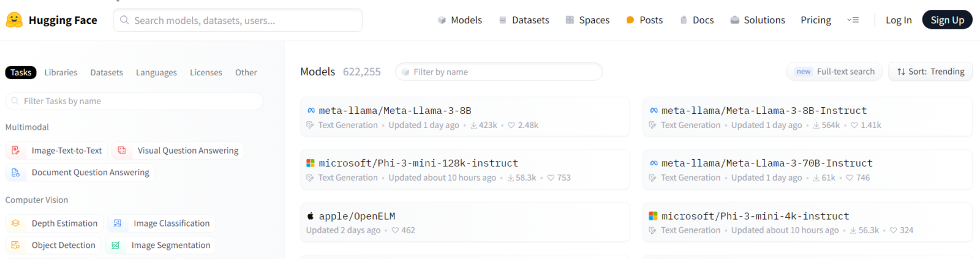
Task: Expand the more-options menu beside Pricing
Action: tap(853, 20)
